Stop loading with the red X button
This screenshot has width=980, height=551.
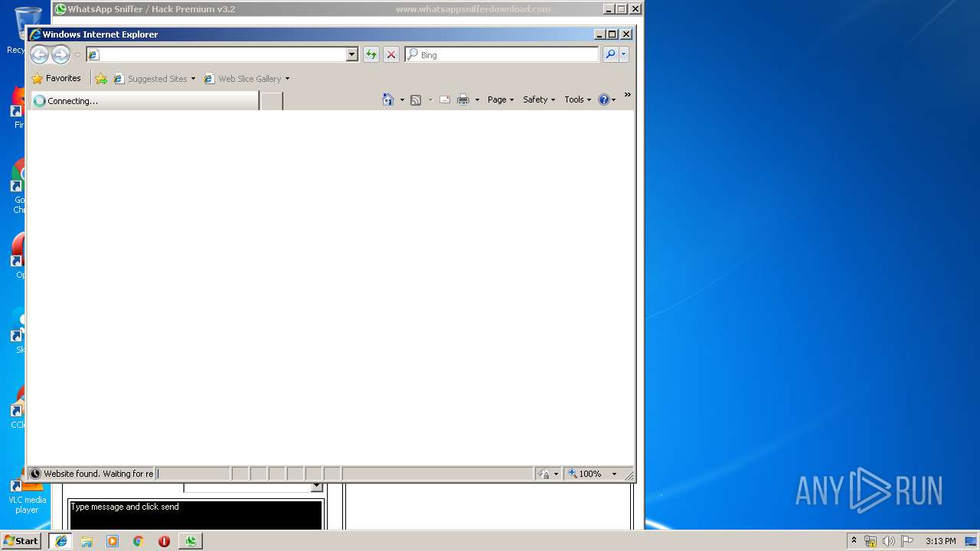click(x=391, y=54)
